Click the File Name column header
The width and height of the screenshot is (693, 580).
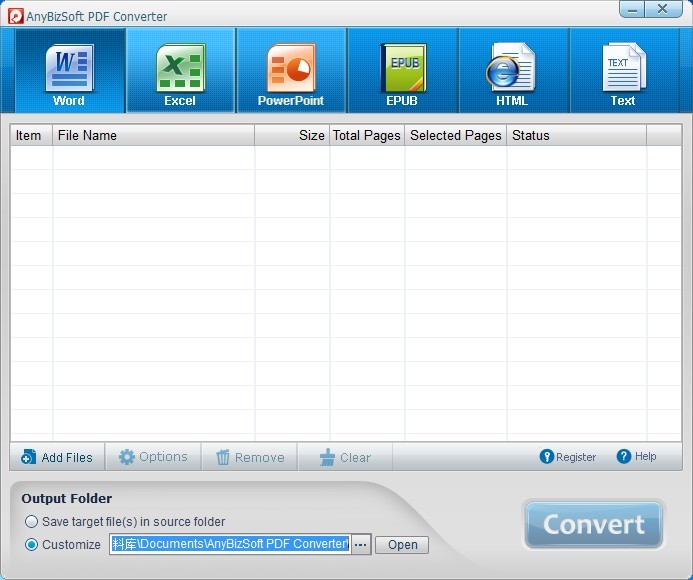coord(153,135)
